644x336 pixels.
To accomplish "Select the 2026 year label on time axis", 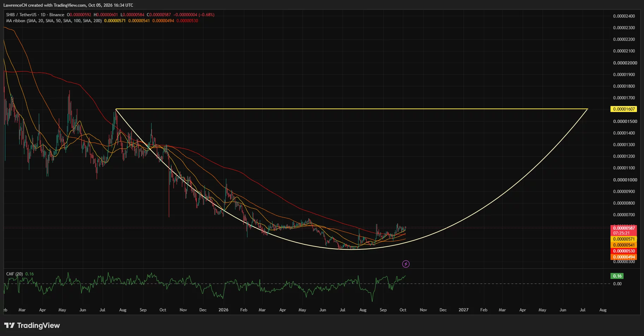I will 223,310.
